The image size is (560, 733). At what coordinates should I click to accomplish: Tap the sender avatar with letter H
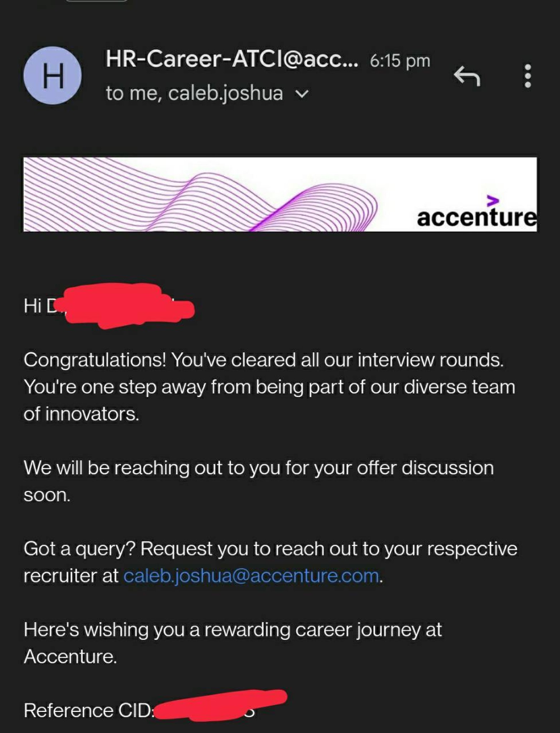53,76
